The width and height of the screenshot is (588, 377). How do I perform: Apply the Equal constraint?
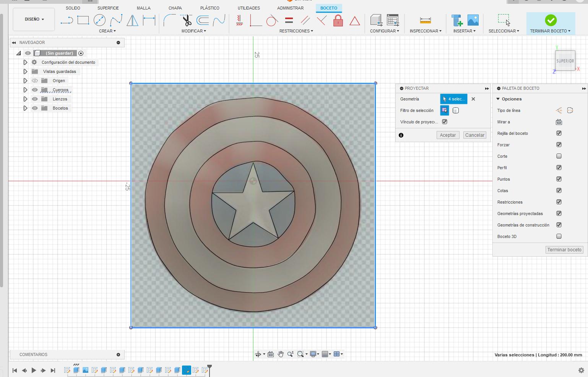[x=289, y=20]
